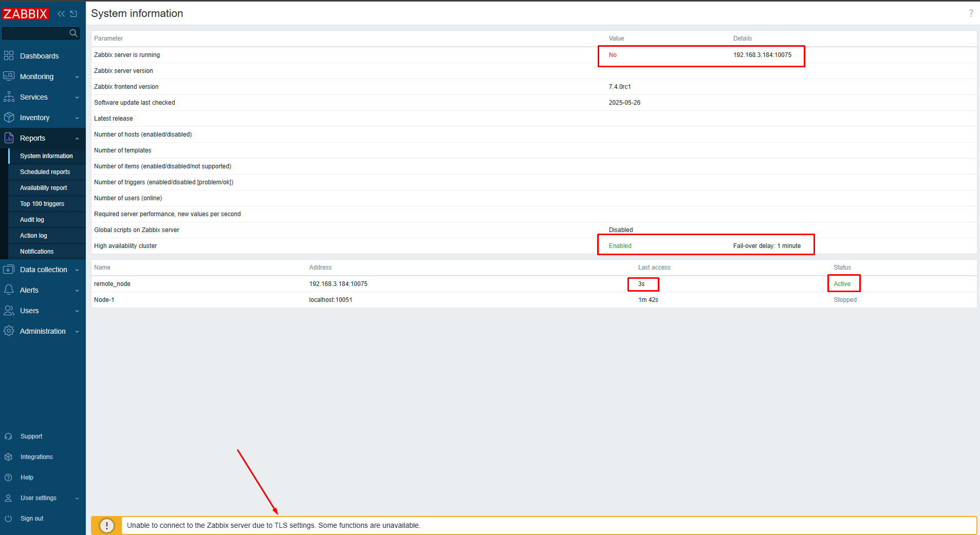The image size is (980, 535).
Task: Expand the Alerts menu chevron
Action: coord(77,291)
